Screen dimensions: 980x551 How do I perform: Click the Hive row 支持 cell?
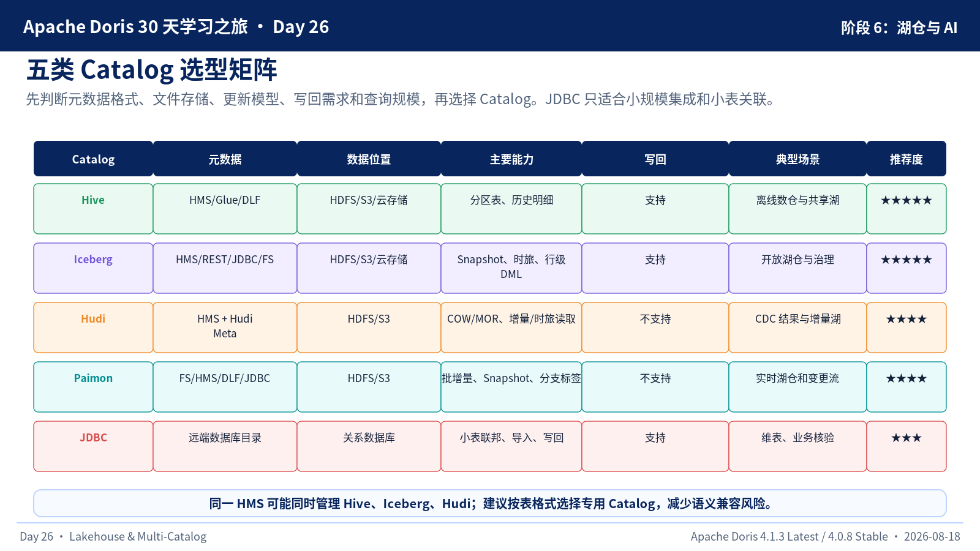pos(655,209)
